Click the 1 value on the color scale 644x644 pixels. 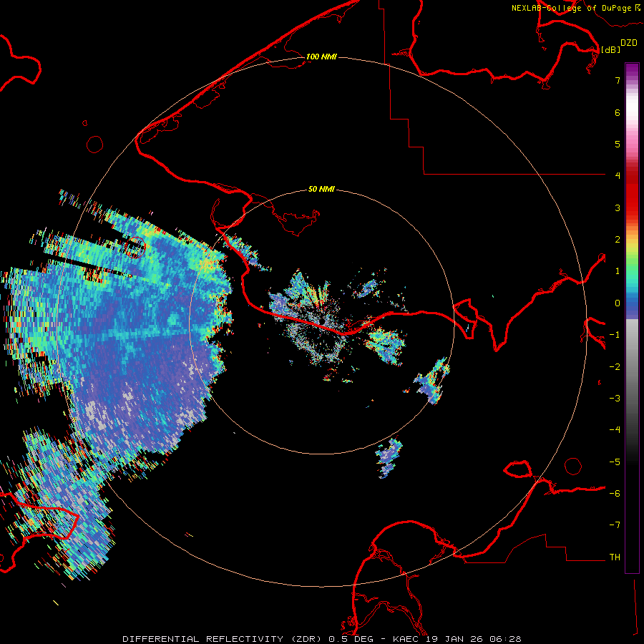tap(618, 271)
